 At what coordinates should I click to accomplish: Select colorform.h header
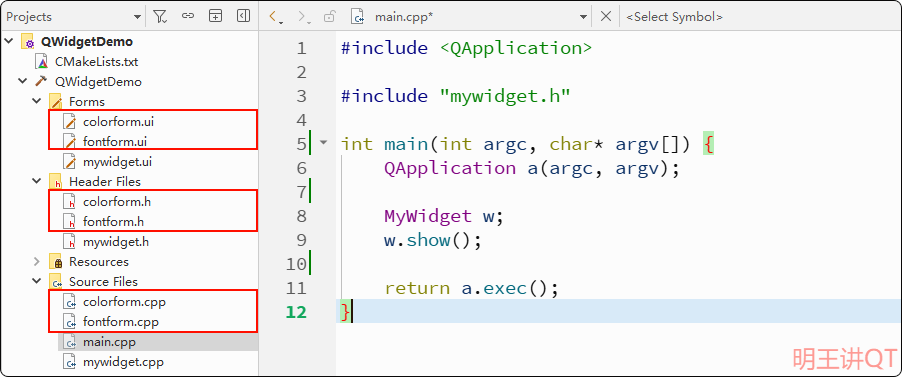[x=117, y=201]
